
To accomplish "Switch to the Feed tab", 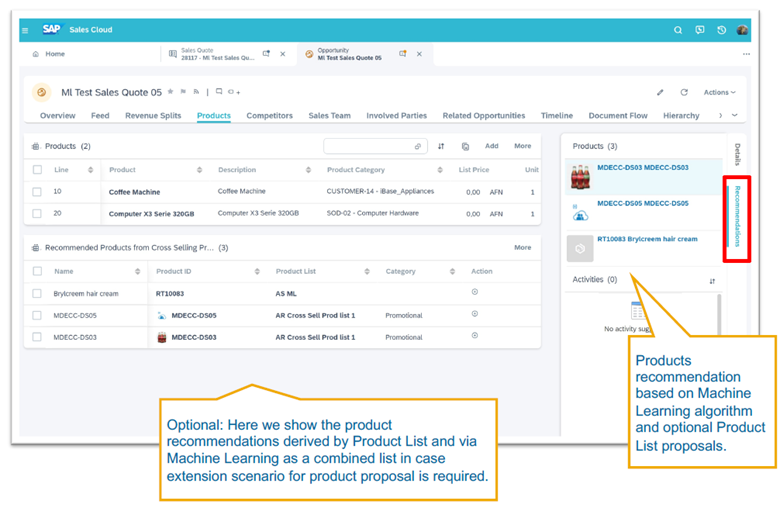I will tap(100, 115).
